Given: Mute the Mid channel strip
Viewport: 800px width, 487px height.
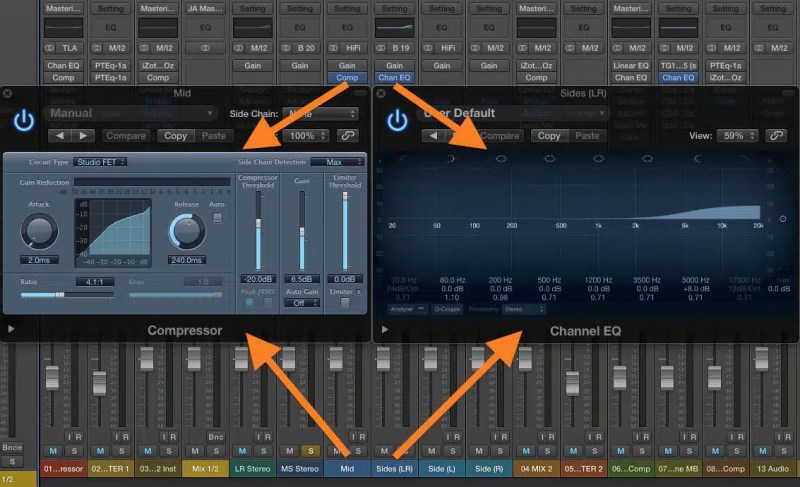Looking at the screenshot, I should (x=337, y=451).
